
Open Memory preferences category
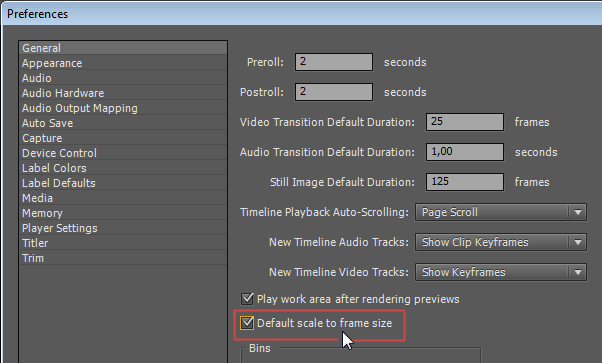pos(123,213)
